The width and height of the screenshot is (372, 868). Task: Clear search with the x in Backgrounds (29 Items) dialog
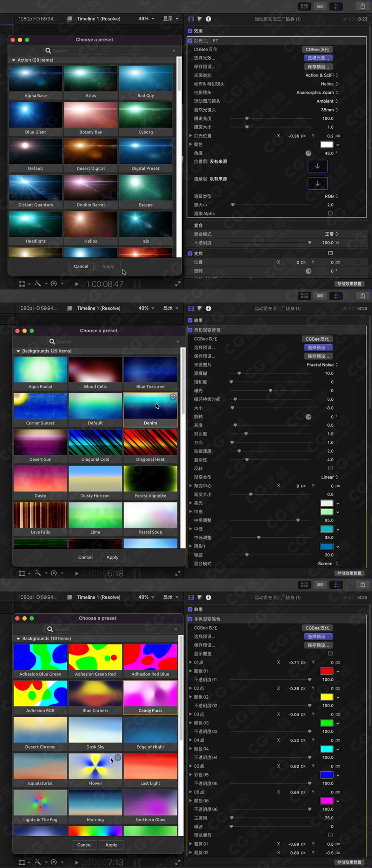pyautogui.click(x=178, y=342)
